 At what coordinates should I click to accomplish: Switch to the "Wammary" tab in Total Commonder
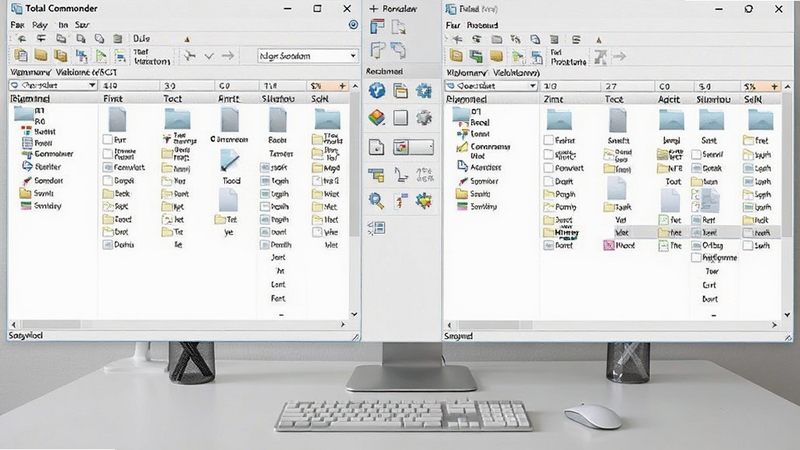point(31,72)
